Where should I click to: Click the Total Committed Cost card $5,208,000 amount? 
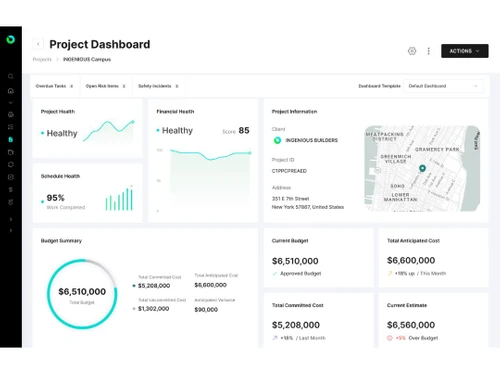[x=296, y=325]
